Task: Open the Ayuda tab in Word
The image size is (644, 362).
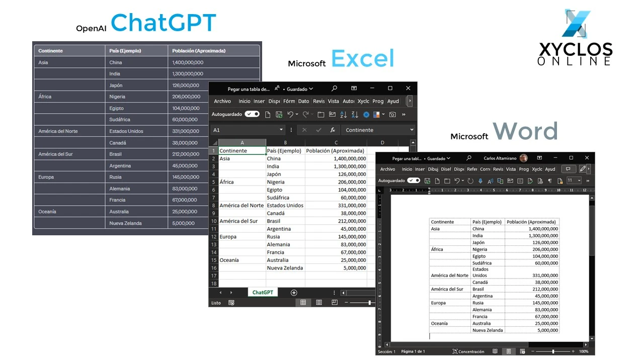Action: (x=550, y=169)
